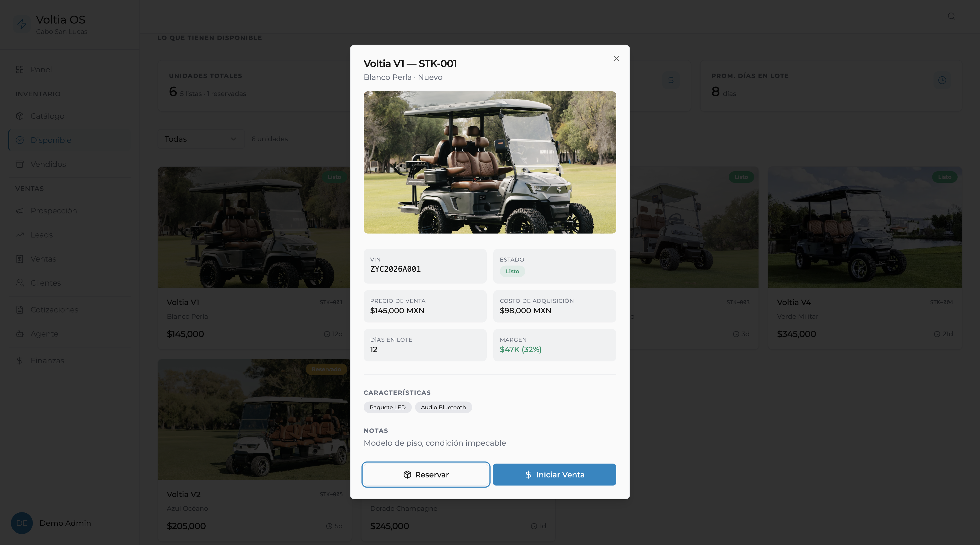
Task: Click the acquisition cost $98,000 MXN
Action: [x=525, y=311]
